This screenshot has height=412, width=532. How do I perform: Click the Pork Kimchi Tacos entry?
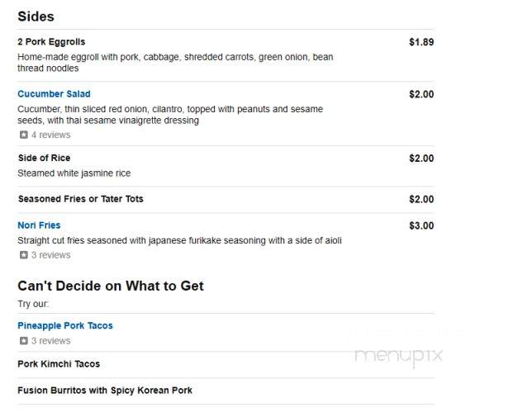click(59, 364)
